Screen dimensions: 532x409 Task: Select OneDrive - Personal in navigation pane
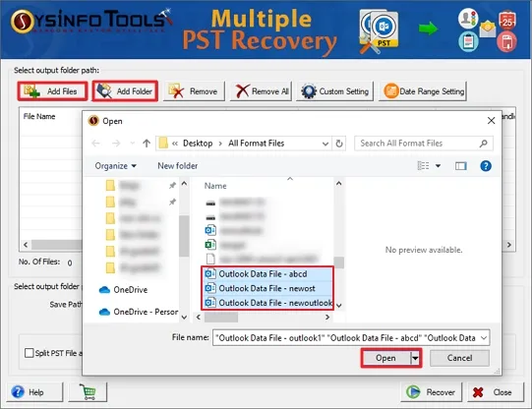(138, 312)
